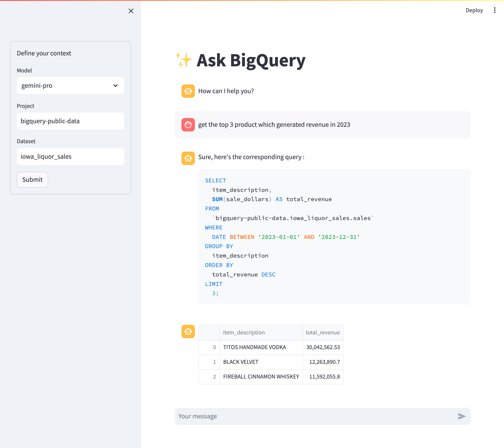The image size is (504, 448).
Task: Click the Your message input box
Action: (x=296, y=416)
